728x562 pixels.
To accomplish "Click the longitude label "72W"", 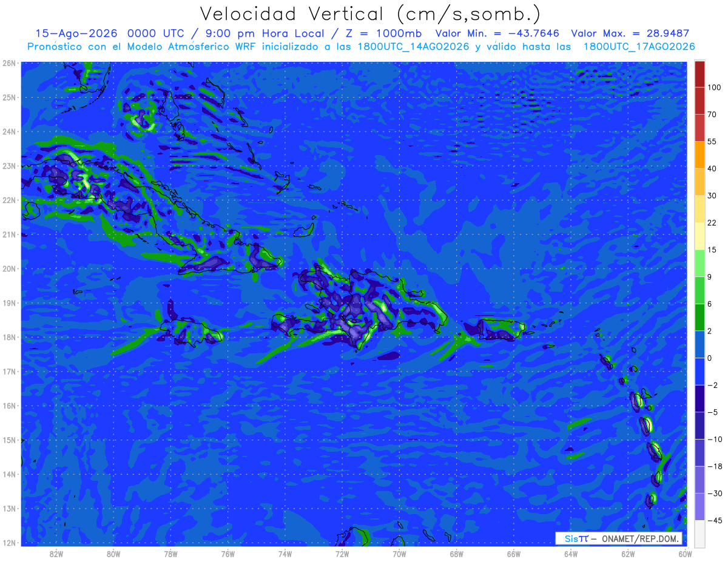I will tap(342, 554).
